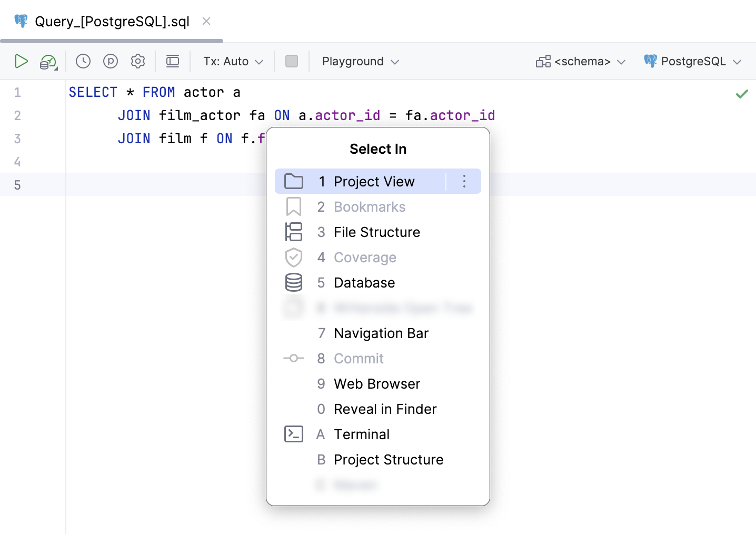
Task: Switch to the Query_[PostgreSQL].sql tab
Action: (111, 22)
